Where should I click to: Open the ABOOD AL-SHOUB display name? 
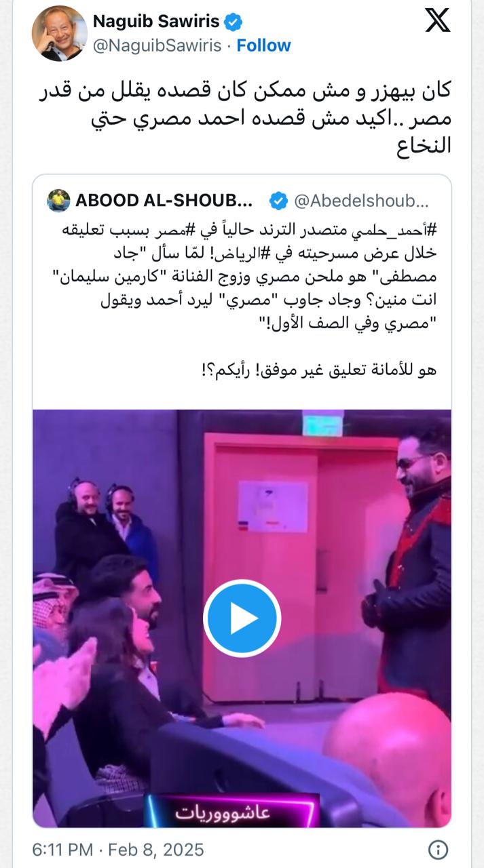coord(164,201)
